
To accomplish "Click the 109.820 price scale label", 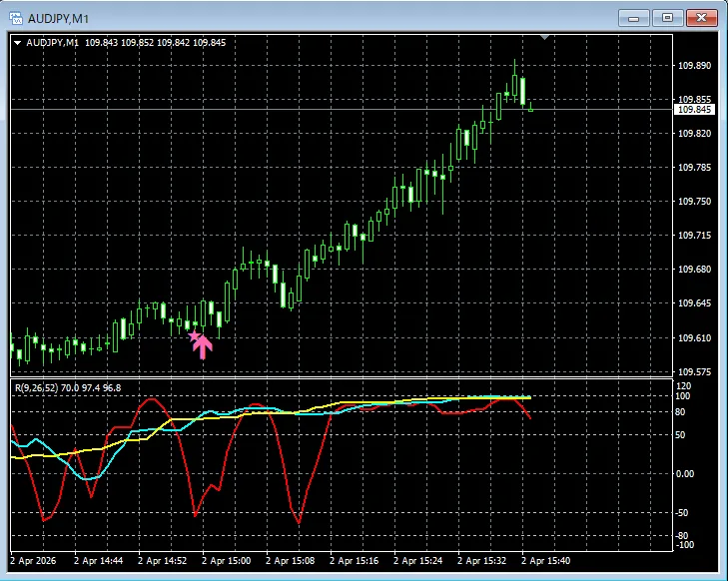I will pyautogui.click(x=695, y=134).
